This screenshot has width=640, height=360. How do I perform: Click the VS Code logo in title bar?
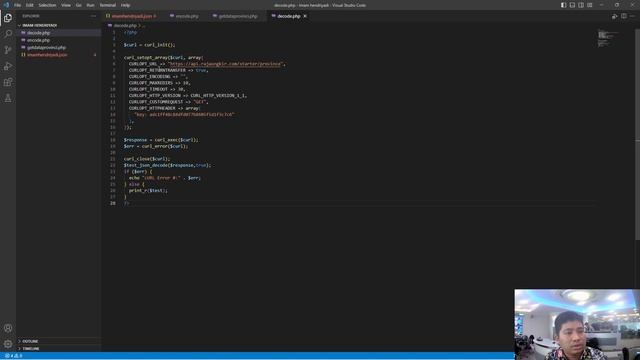coord(6,5)
